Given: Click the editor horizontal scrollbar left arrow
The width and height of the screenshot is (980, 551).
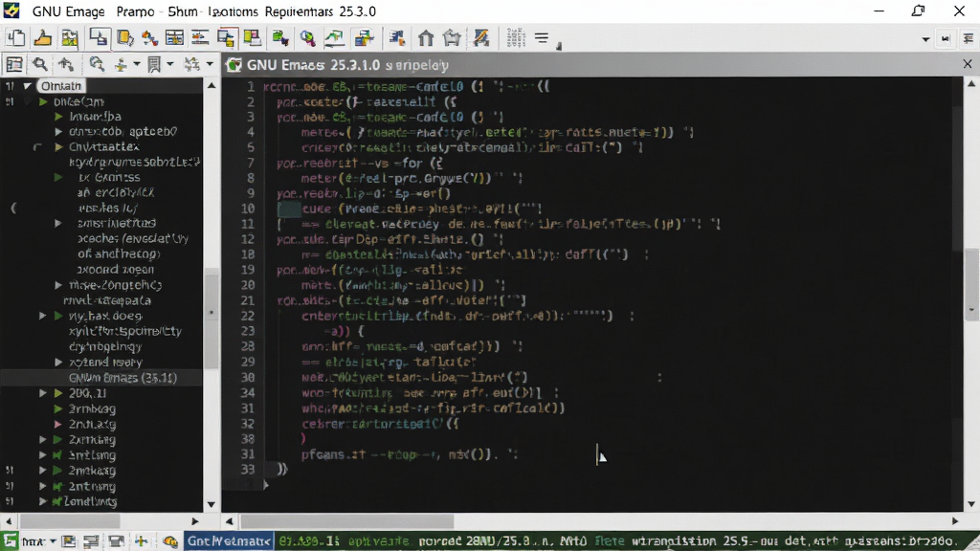Looking at the screenshot, I should coord(230,521).
